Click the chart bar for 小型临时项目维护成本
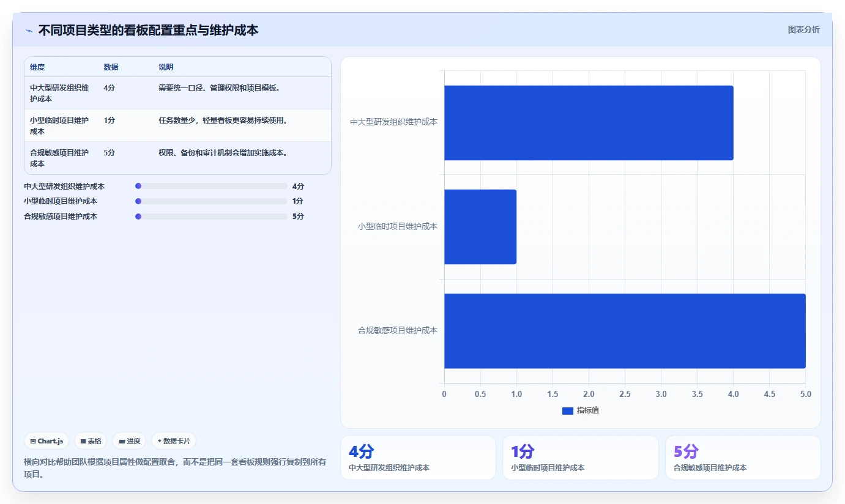The image size is (845, 504). point(480,227)
